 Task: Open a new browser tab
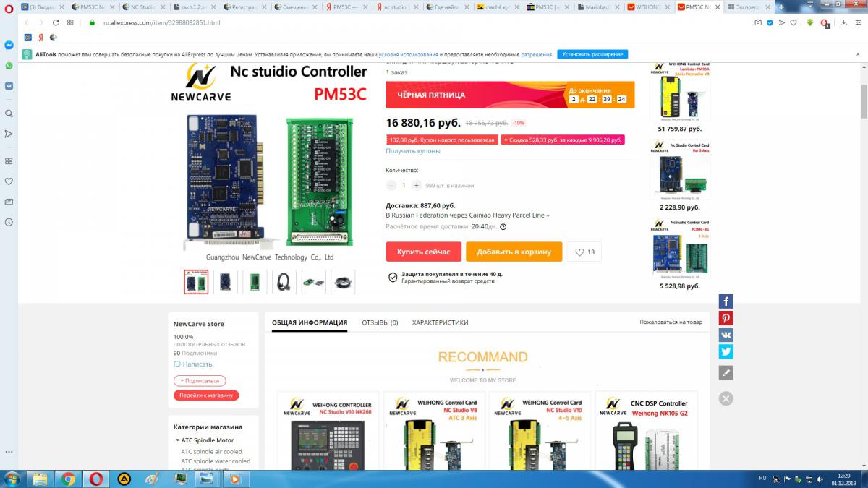(781, 7)
